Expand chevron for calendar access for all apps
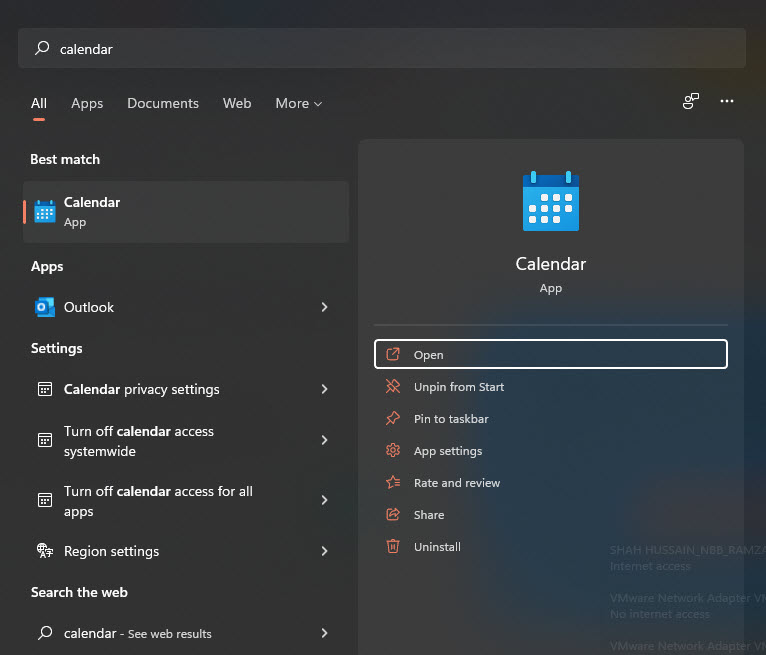Viewport: 766px width, 655px height. pyautogui.click(x=324, y=500)
